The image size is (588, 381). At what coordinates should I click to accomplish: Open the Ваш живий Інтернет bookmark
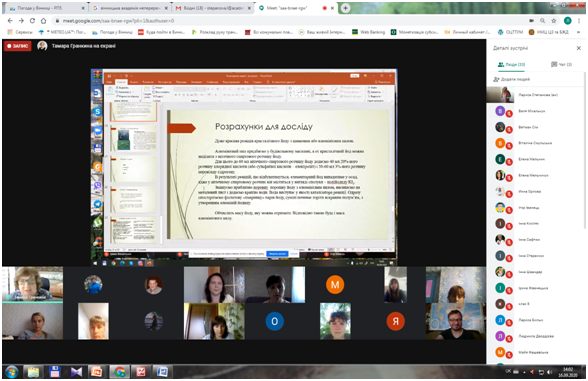[x=322, y=32]
